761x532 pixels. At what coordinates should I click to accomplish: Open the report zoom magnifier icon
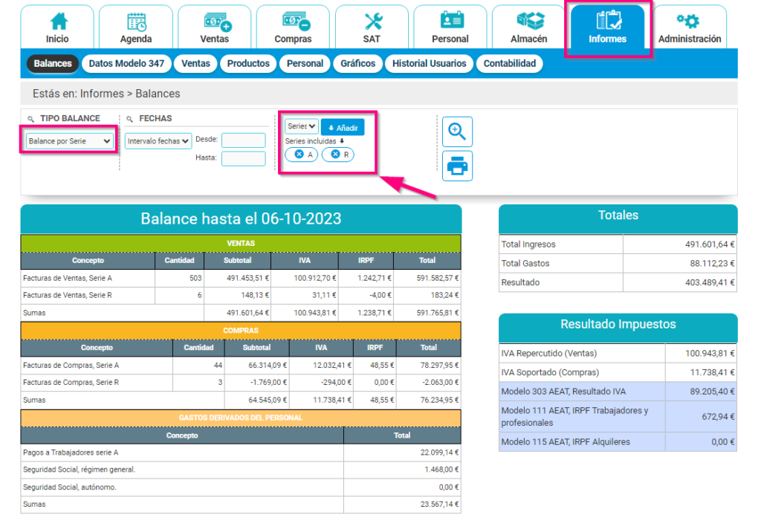click(x=457, y=132)
